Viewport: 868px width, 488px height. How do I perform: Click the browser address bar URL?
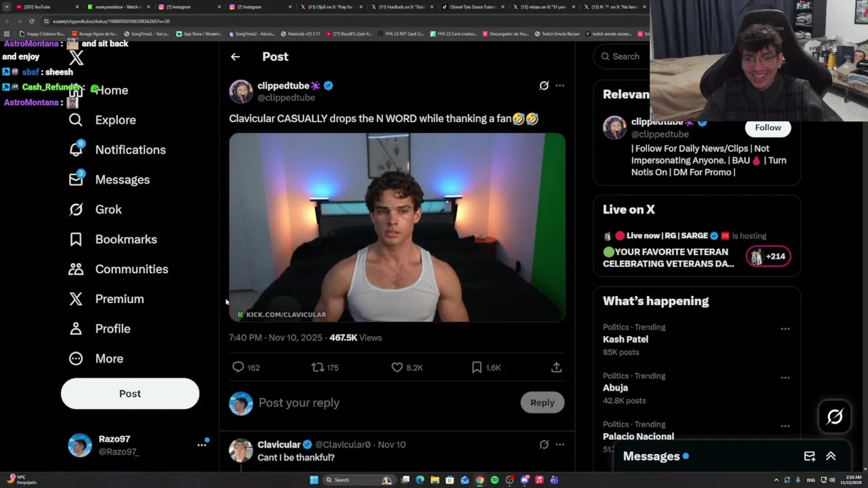(112, 21)
